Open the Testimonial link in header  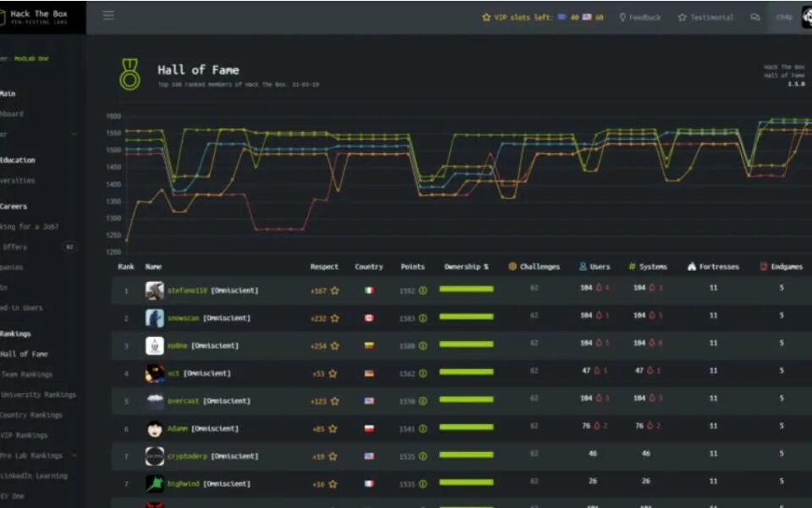[705, 17]
